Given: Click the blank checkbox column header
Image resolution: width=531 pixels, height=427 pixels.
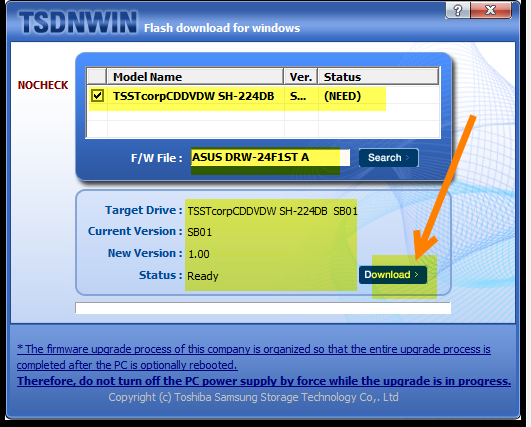Looking at the screenshot, I should (97, 77).
